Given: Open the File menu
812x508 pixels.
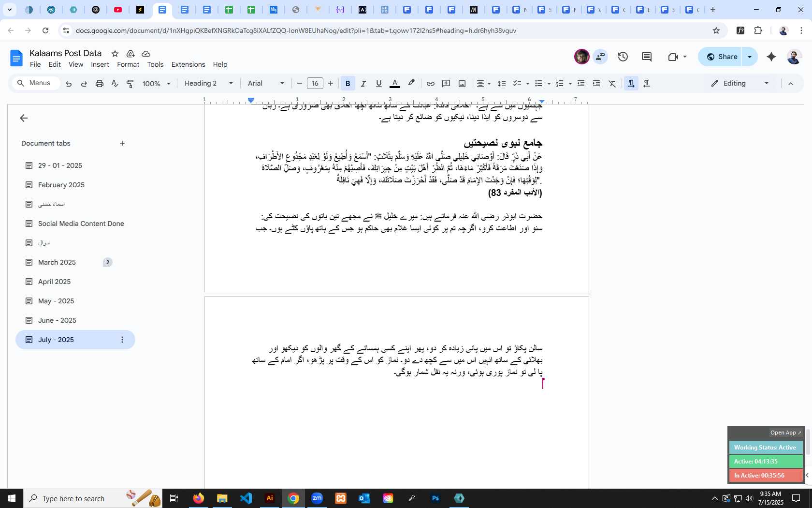Looking at the screenshot, I should pos(35,64).
